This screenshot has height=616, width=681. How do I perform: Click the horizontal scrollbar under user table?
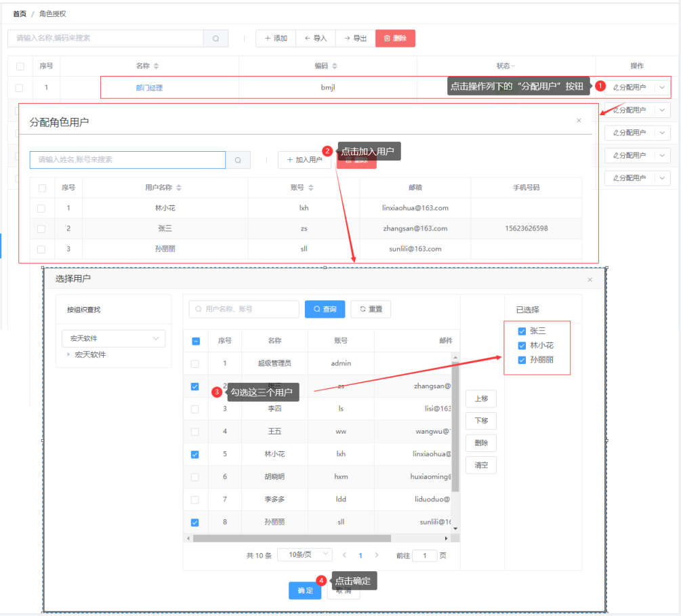pyautogui.click(x=292, y=538)
